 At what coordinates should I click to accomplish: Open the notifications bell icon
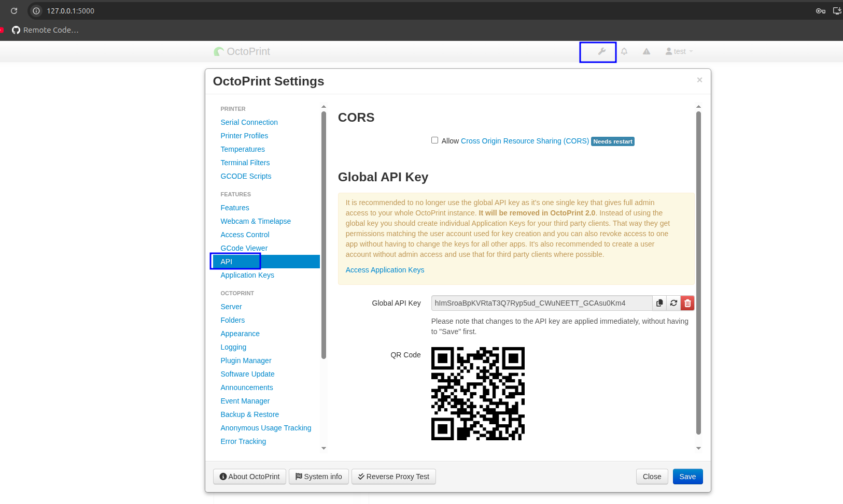coord(624,51)
